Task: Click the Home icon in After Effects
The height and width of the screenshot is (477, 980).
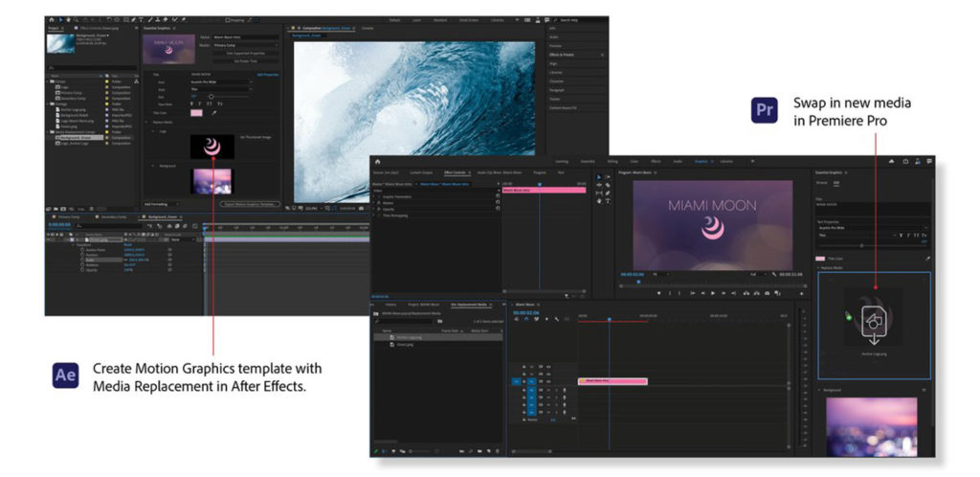Action: click(52, 20)
